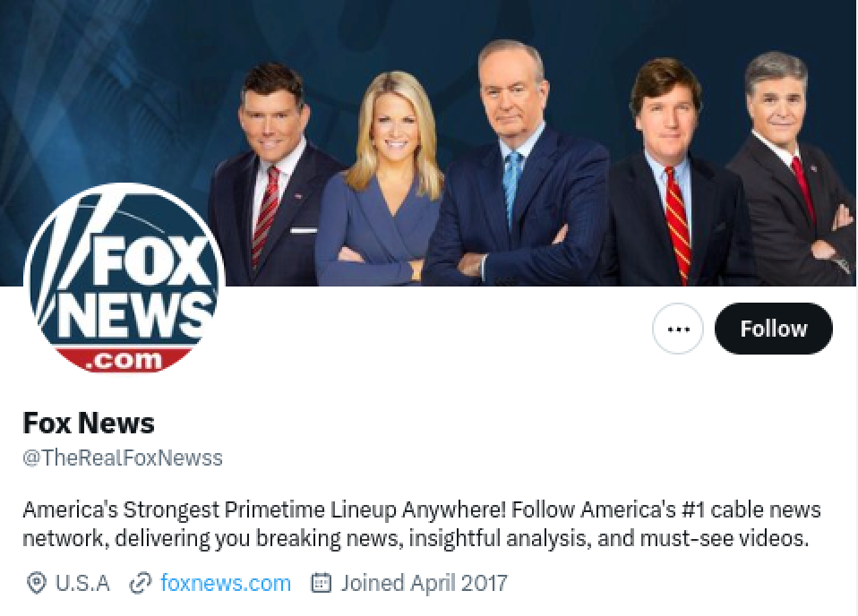Follow the Fox News account
858x616 pixels.
[x=773, y=329]
